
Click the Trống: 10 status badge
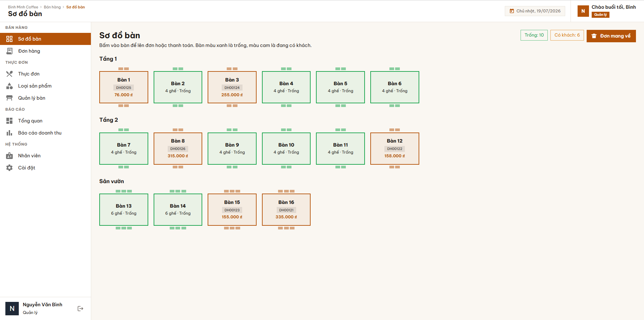pyautogui.click(x=534, y=35)
